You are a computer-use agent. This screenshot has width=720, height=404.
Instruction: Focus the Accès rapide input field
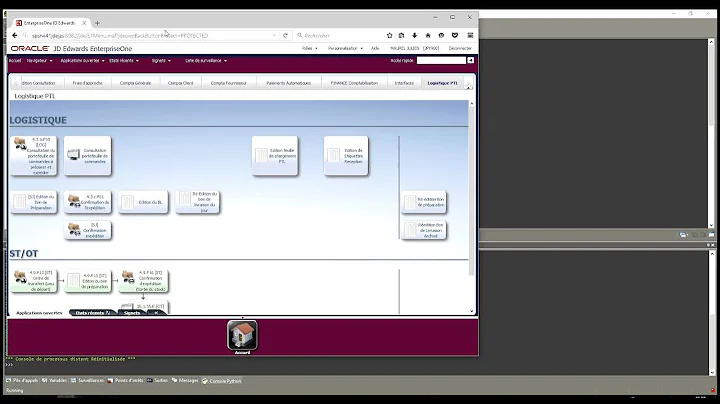(441, 60)
